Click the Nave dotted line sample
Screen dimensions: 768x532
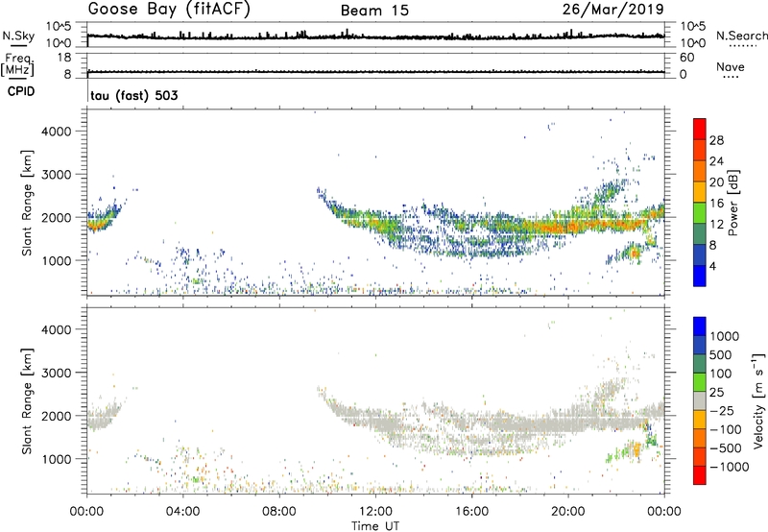731,78
